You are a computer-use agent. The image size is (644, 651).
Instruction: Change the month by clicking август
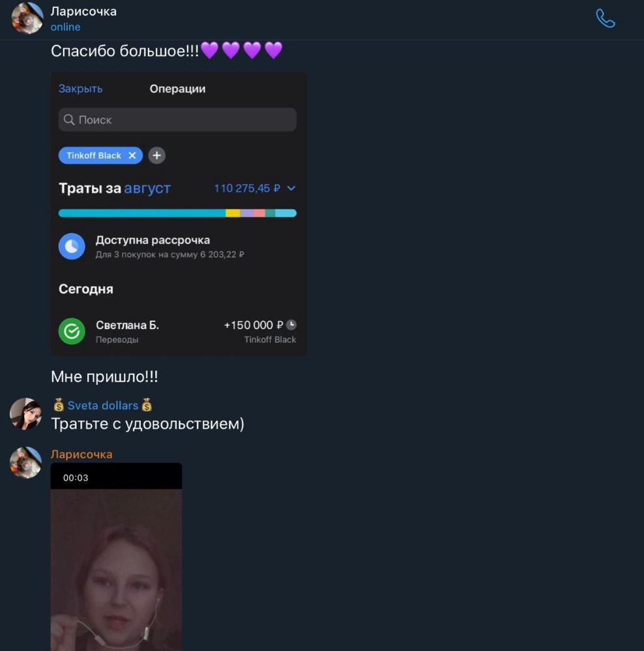(x=147, y=188)
